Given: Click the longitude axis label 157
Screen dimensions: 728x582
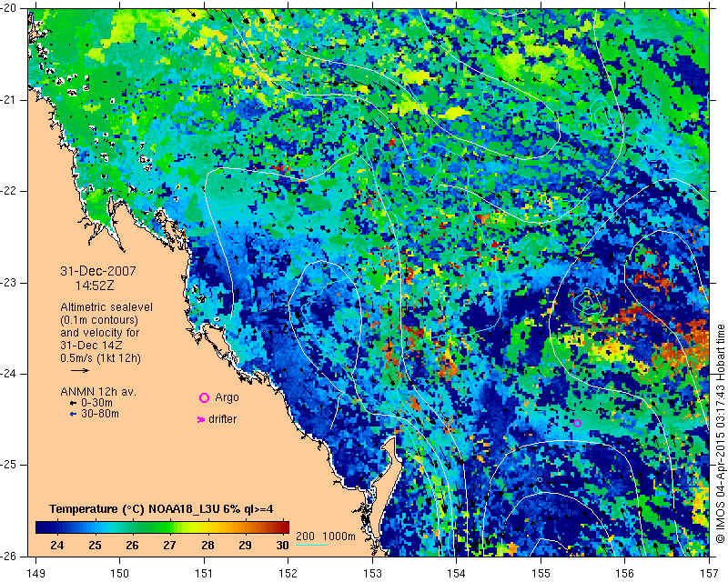Looking at the screenshot, I should pyautogui.click(x=710, y=574).
